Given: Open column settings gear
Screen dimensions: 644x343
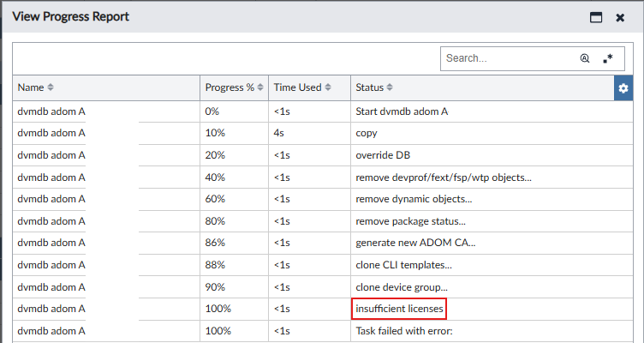Looking at the screenshot, I should 623,88.
